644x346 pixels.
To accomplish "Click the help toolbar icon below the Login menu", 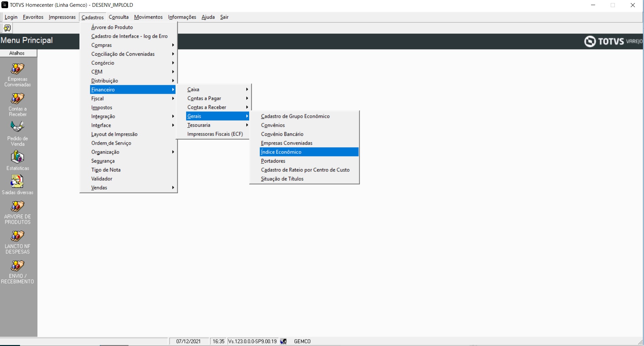I will coord(7,28).
